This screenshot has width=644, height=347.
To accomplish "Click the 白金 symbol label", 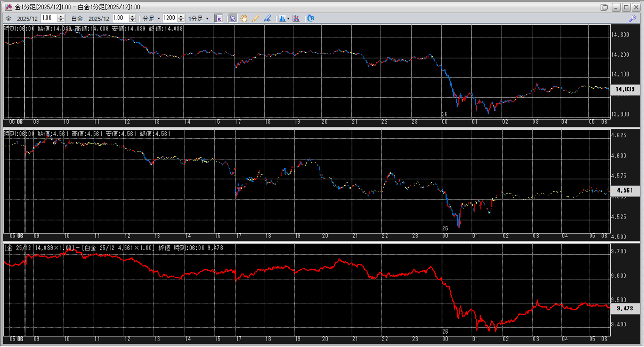I will click(77, 19).
